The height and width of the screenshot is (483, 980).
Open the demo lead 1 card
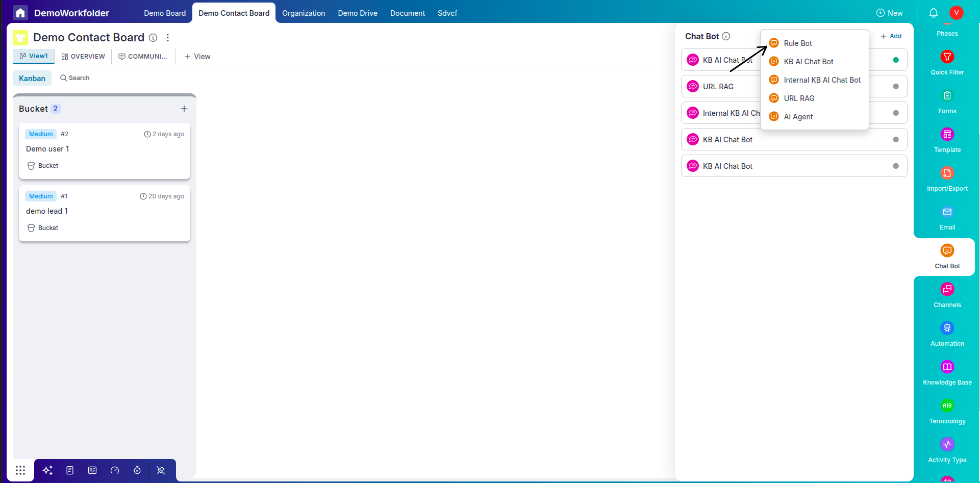pos(105,213)
